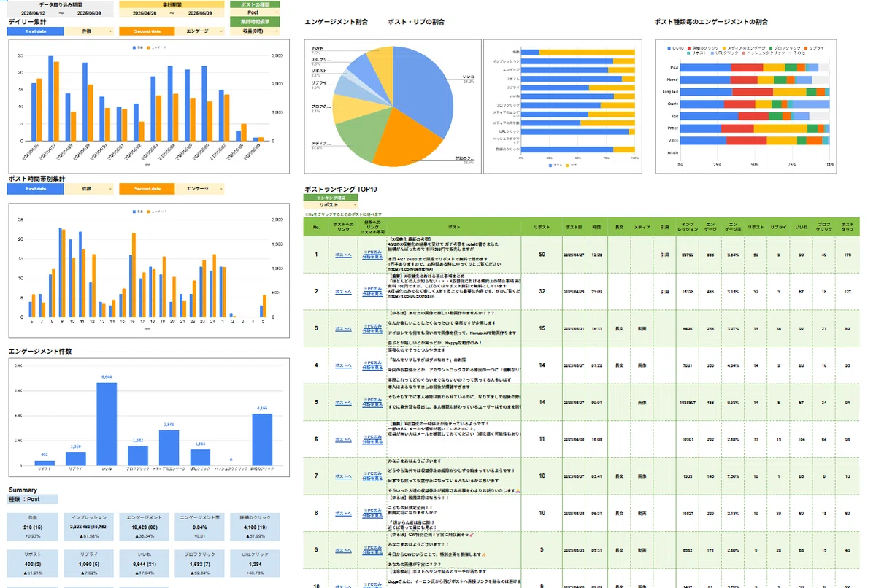
Task: Open the analysis link in ranking row 7
Action: click(x=373, y=476)
